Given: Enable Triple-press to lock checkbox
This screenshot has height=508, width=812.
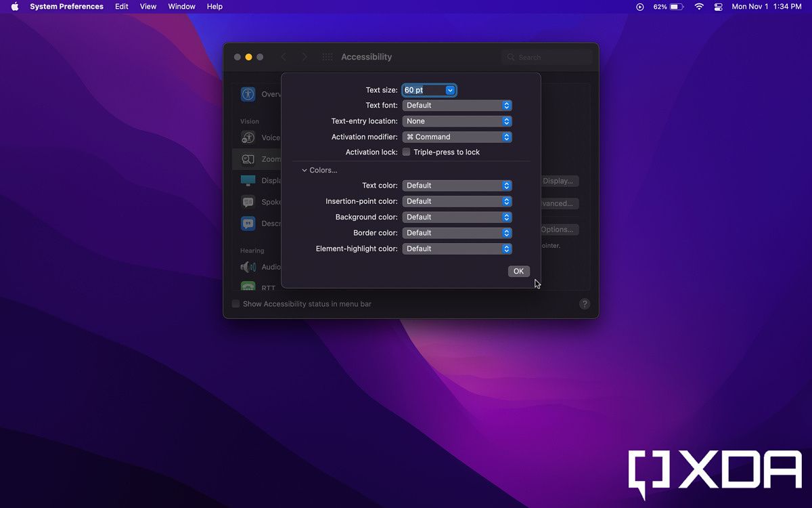Looking at the screenshot, I should [407, 152].
